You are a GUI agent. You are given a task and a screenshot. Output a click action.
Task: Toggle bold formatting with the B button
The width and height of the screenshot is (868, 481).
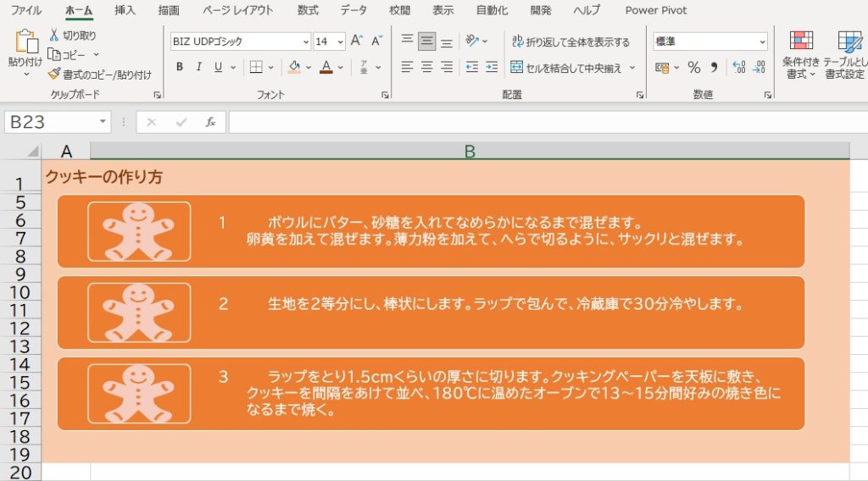179,68
